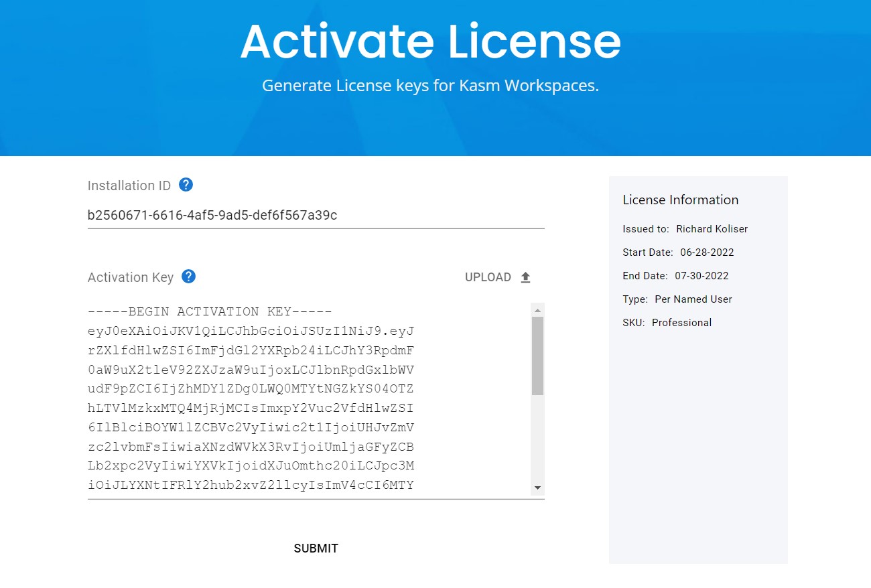Click the scrollbar up arrow in key box
Viewport: 871px width, 588px height.
click(x=537, y=310)
